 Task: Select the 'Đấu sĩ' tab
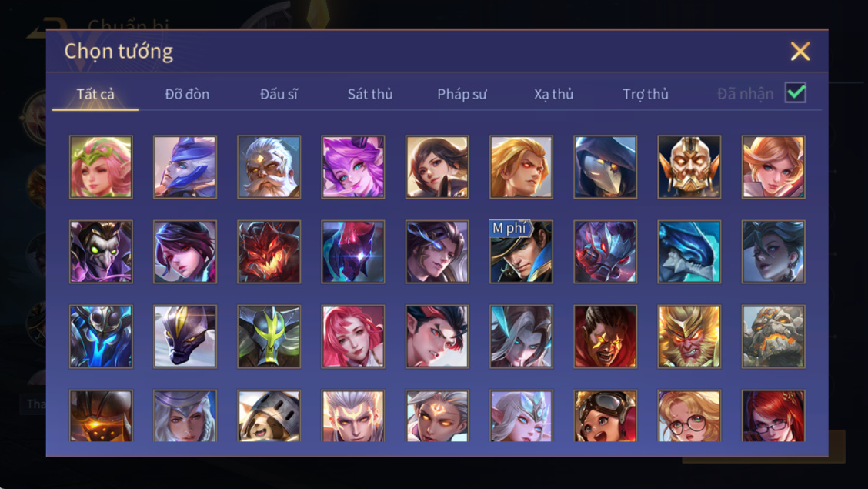279,94
